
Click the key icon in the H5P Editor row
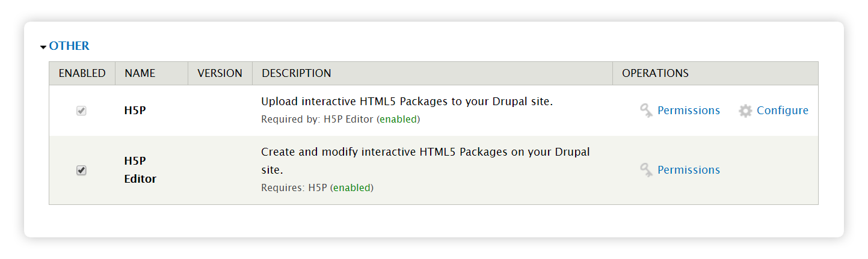647,170
